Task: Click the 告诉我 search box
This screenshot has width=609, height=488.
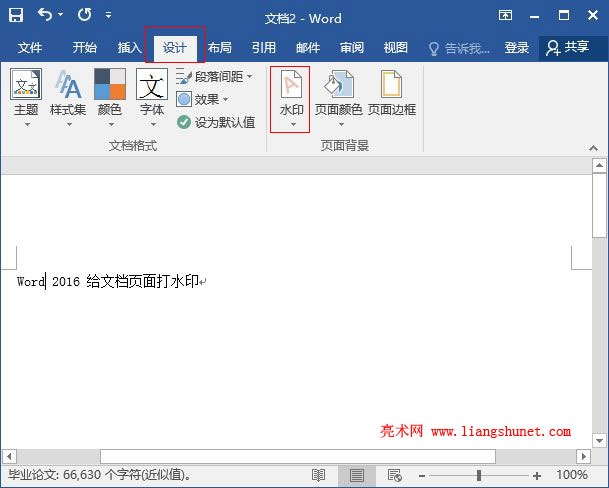Action: pyautogui.click(x=459, y=49)
